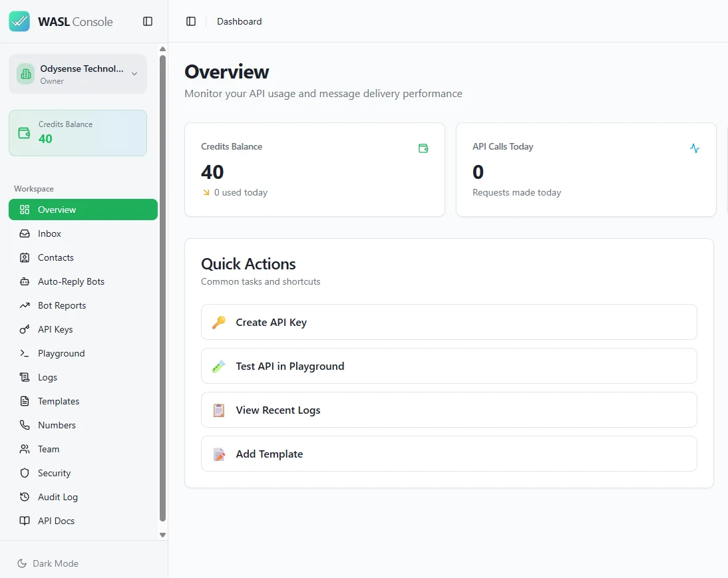Image resolution: width=728 pixels, height=578 pixels.
Task: Open the Logs page
Action: (x=83, y=378)
